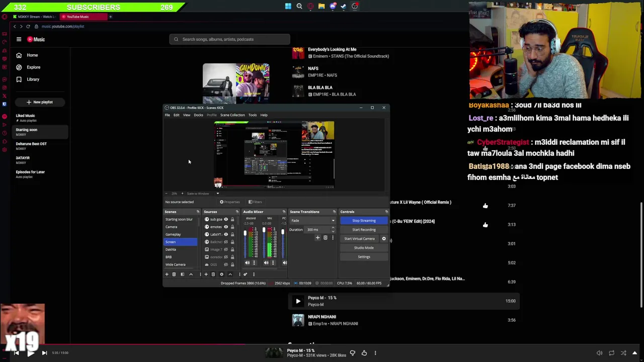Expand the YouTube Music player page

click(x=635, y=353)
